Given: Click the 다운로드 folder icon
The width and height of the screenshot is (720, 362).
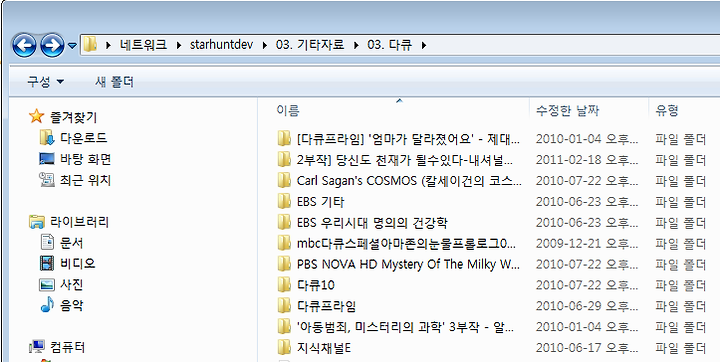Looking at the screenshot, I should [47, 137].
